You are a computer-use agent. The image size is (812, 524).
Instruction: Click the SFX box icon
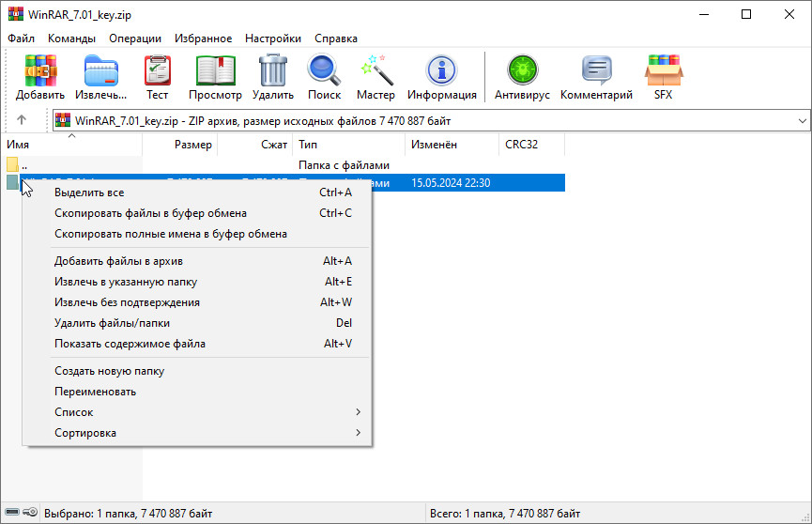pos(664,70)
